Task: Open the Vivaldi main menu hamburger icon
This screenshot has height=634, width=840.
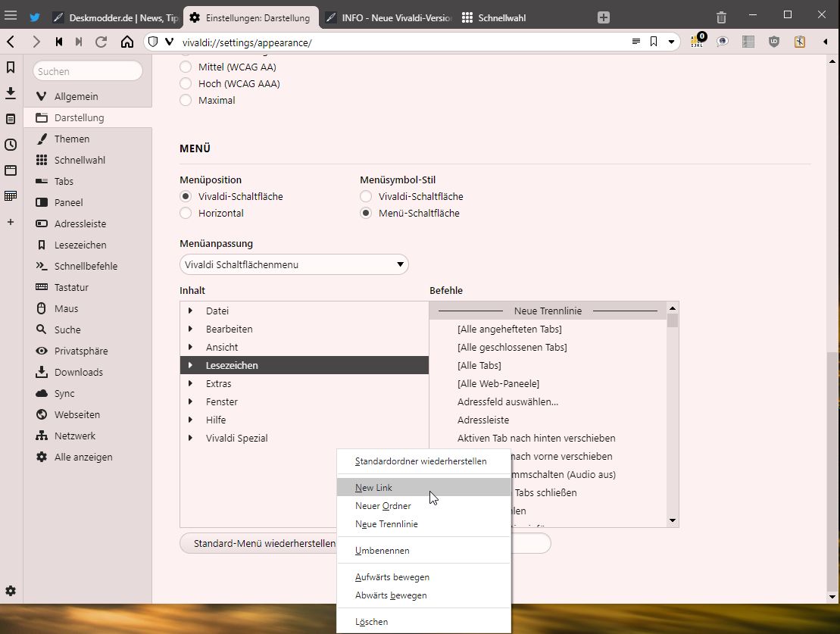Action: 11,16
